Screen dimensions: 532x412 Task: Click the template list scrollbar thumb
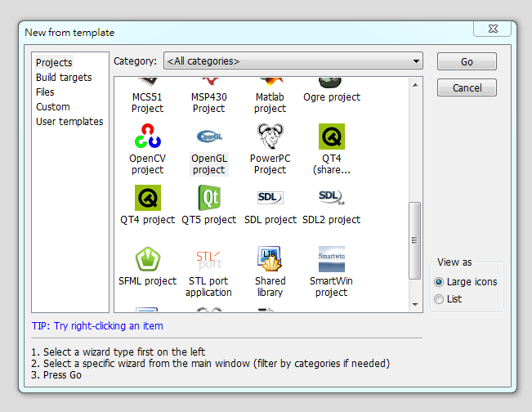tap(414, 240)
